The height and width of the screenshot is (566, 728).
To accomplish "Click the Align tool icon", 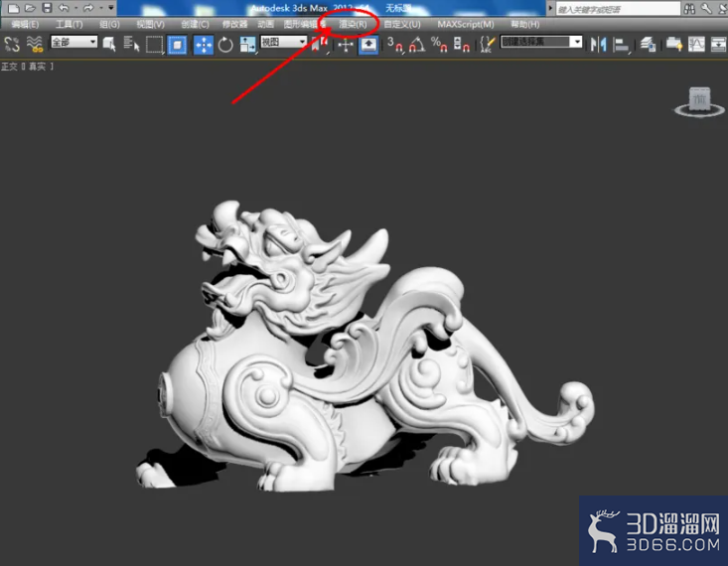I will click(621, 45).
